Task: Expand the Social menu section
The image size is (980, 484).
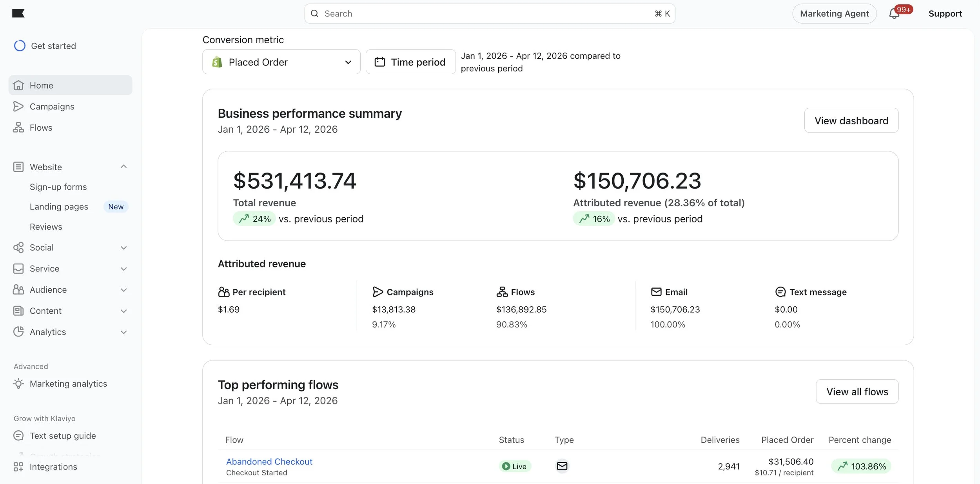Action: coord(123,247)
